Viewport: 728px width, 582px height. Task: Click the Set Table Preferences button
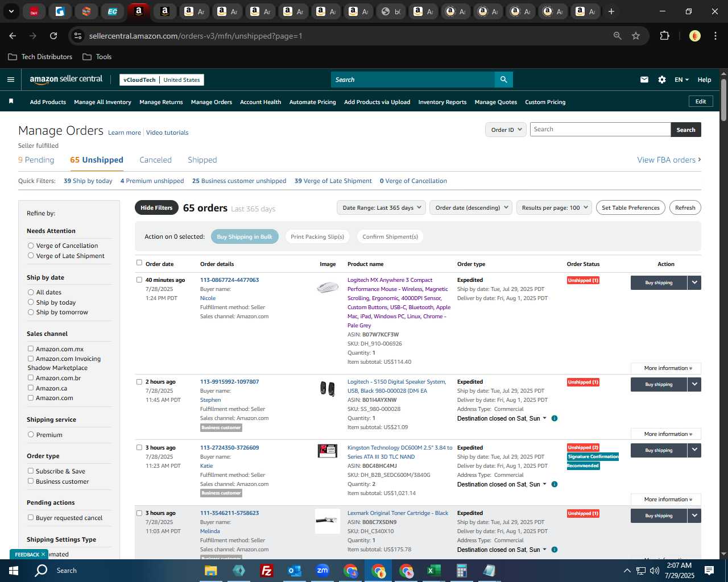tap(631, 207)
